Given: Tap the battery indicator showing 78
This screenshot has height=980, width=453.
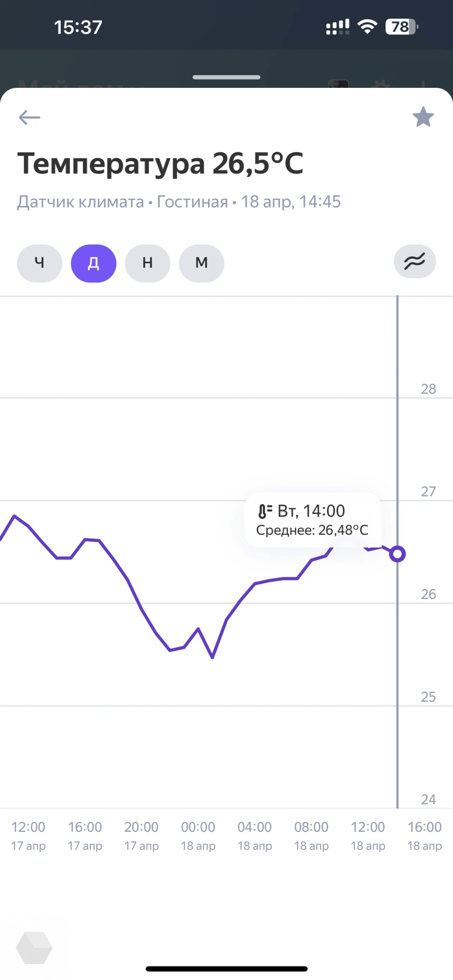Looking at the screenshot, I should click(401, 27).
